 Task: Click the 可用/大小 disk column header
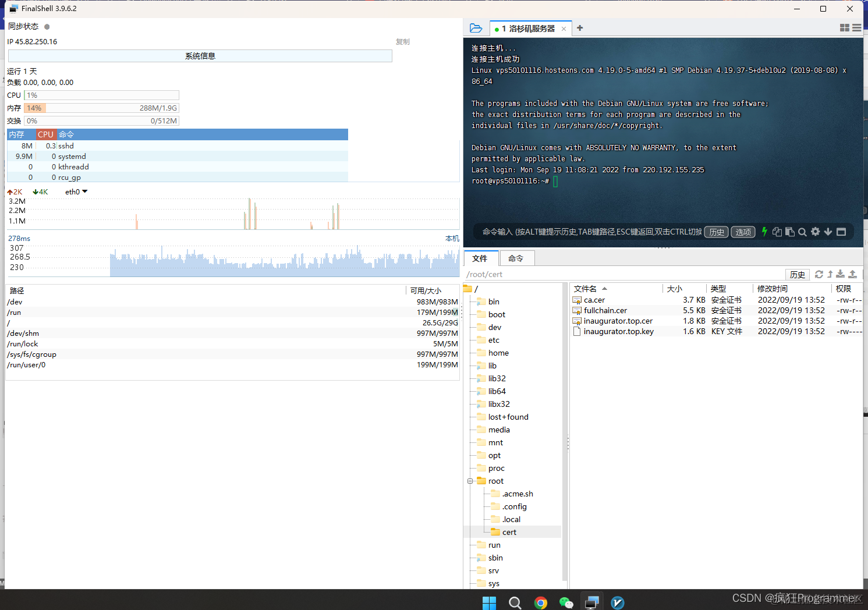point(433,290)
